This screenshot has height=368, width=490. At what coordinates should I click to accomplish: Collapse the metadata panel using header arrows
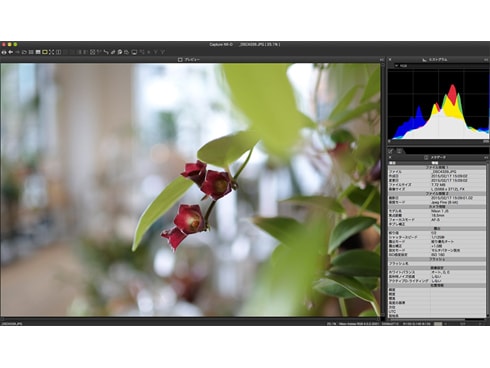point(486,157)
